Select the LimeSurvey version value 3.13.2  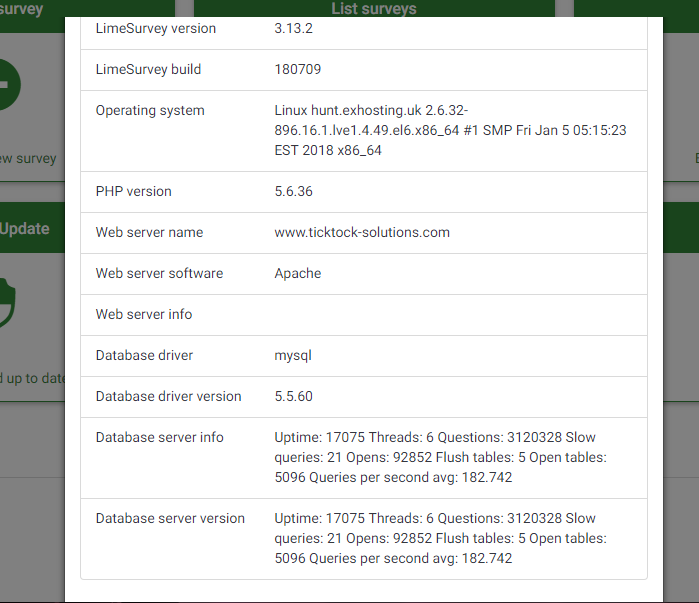click(x=293, y=29)
